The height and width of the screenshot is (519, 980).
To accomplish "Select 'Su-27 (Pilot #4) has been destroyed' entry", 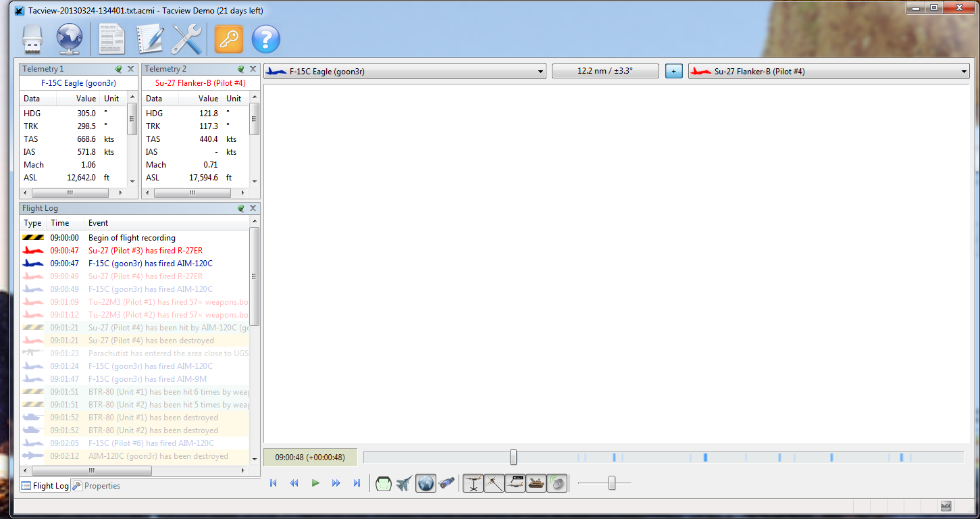I will tap(134, 341).
